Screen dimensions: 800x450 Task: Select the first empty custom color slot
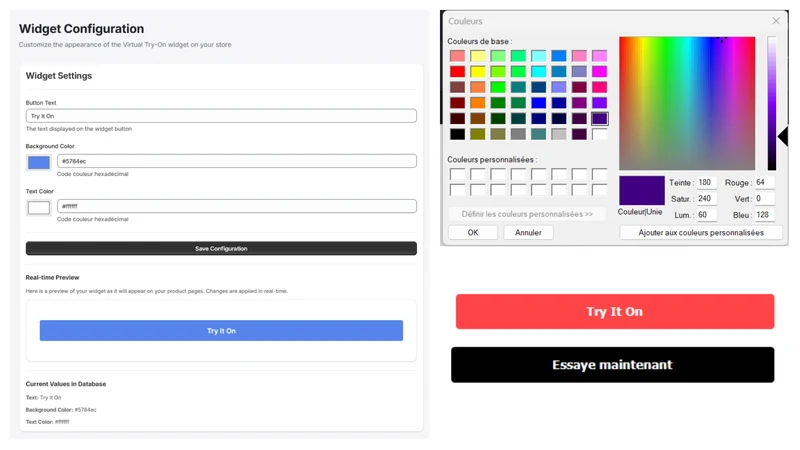pyautogui.click(x=458, y=174)
